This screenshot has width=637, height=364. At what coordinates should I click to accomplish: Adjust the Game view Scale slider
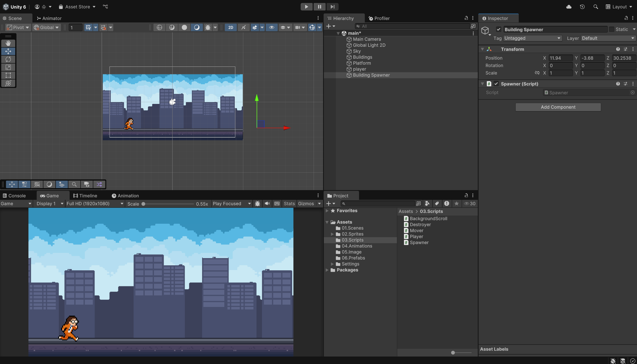tap(143, 204)
